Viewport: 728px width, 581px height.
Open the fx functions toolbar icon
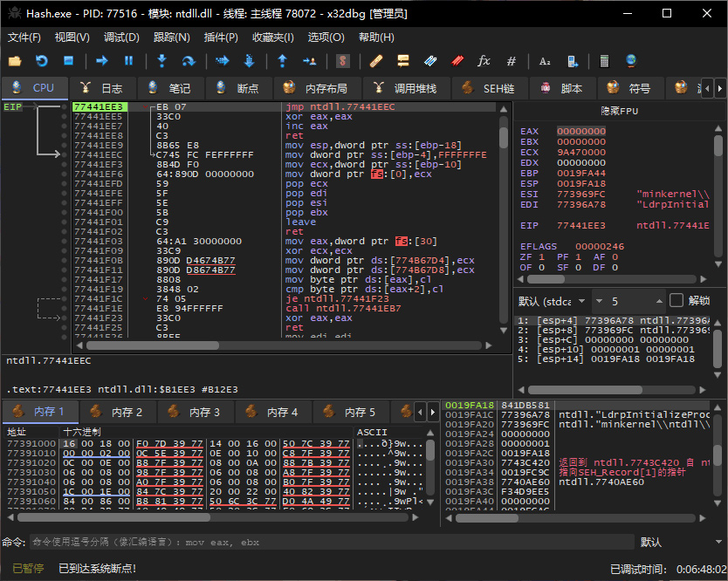click(x=484, y=61)
